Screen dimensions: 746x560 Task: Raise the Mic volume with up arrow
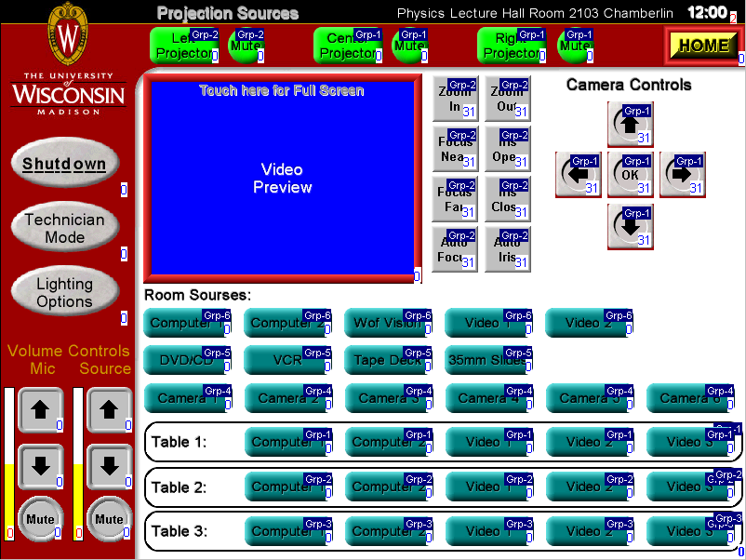tap(41, 409)
